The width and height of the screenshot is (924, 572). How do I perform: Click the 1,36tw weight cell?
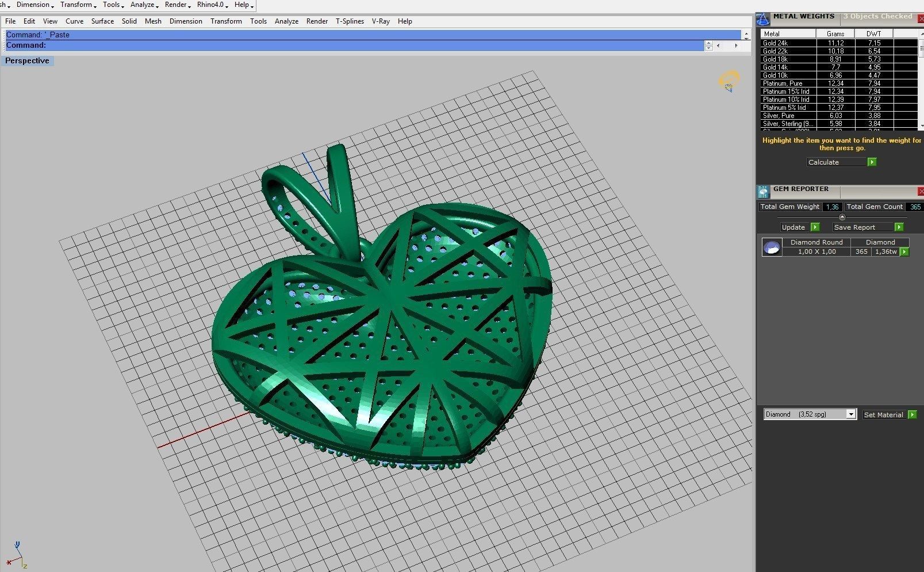point(885,252)
